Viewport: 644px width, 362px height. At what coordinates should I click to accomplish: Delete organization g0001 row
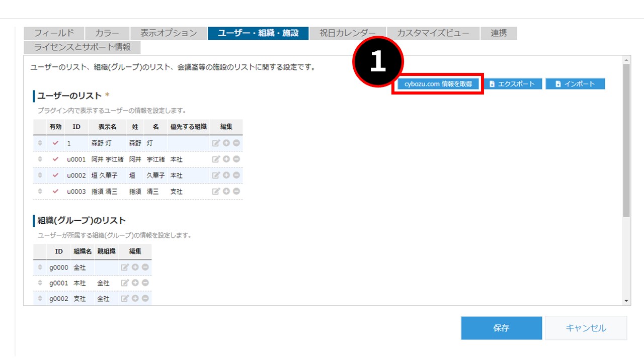(x=145, y=283)
